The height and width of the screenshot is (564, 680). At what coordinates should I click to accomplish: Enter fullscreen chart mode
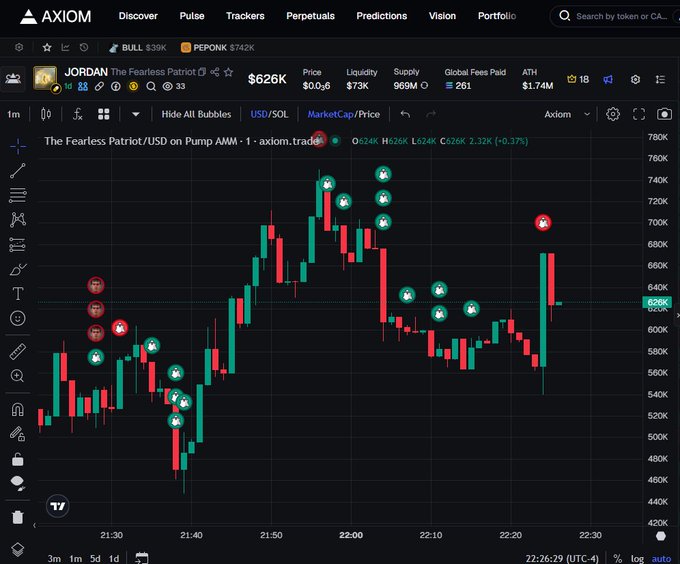pyautogui.click(x=639, y=114)
